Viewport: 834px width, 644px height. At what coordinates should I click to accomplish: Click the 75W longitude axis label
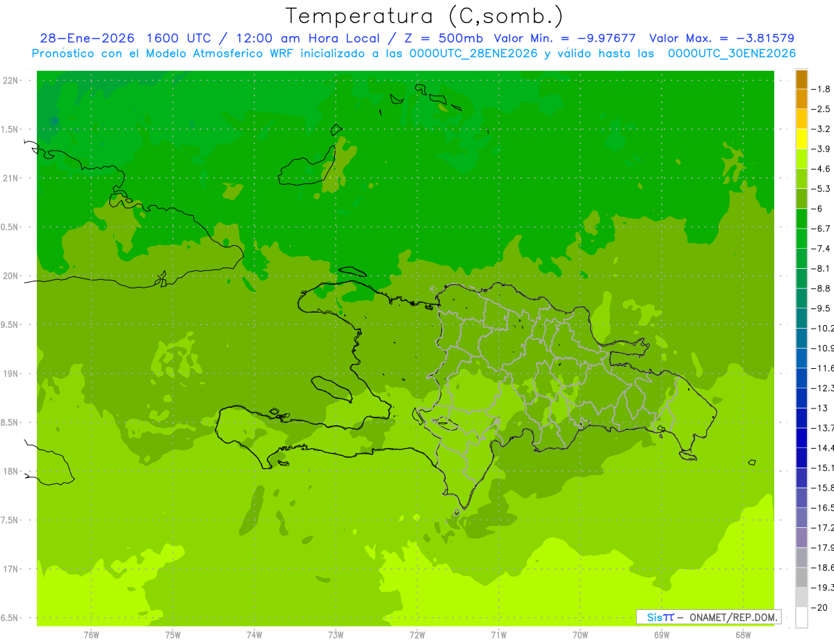pos(172,635)
